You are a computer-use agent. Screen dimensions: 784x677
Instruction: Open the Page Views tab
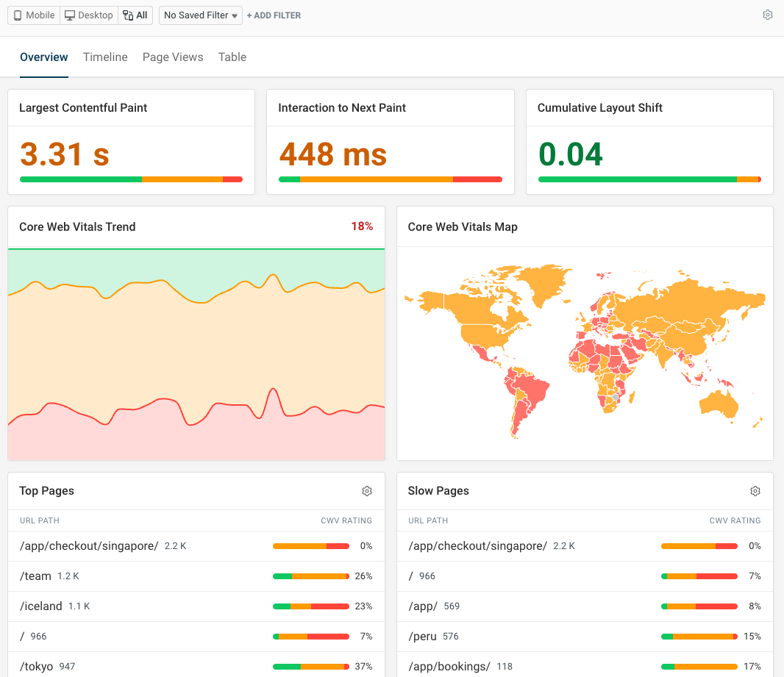(x=173, y=57)
